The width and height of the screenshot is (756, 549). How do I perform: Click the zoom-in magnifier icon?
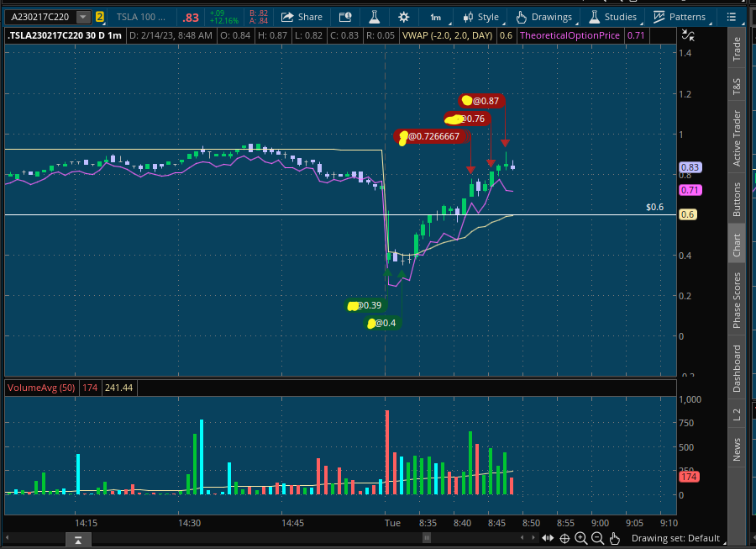(x=581, y=538)
